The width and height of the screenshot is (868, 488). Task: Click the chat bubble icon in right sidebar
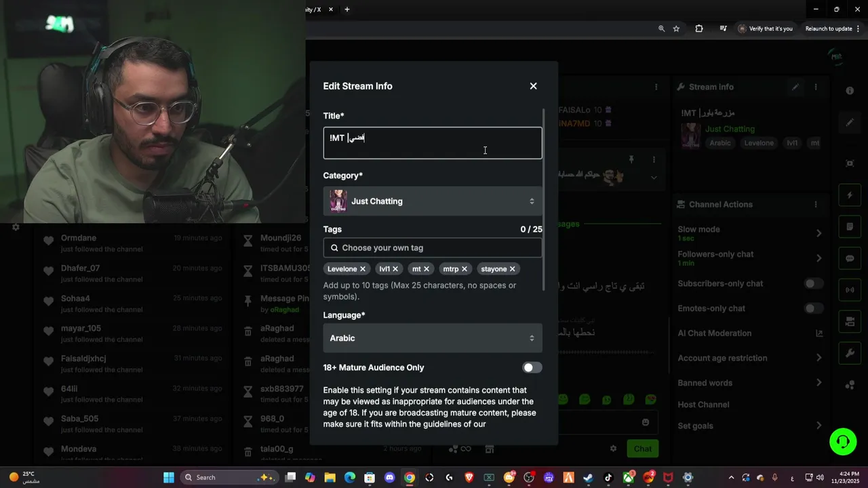850,258
